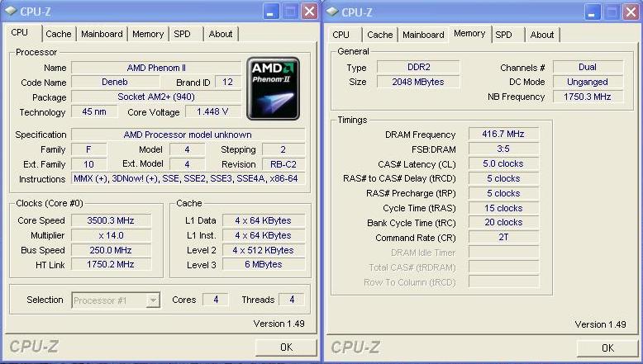Click the Code Name value Deneb
The height and width of the screenshot is (364, 643).
pyautogui.click(x=114, y=82)
